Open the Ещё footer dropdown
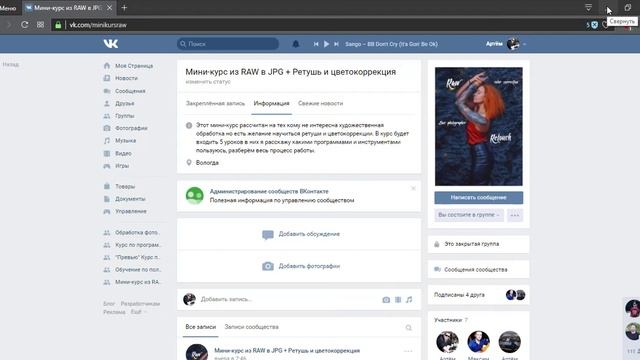This screenshot has height=360, width=640. [138, 312]
